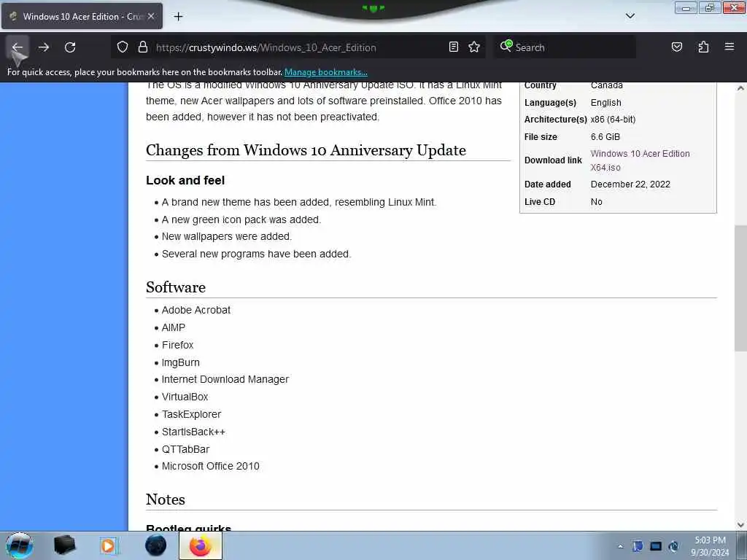The height and width of the screenshot is (560, 747).
Task: Click the bullet about brand new theme
Action: coord(299,203)
